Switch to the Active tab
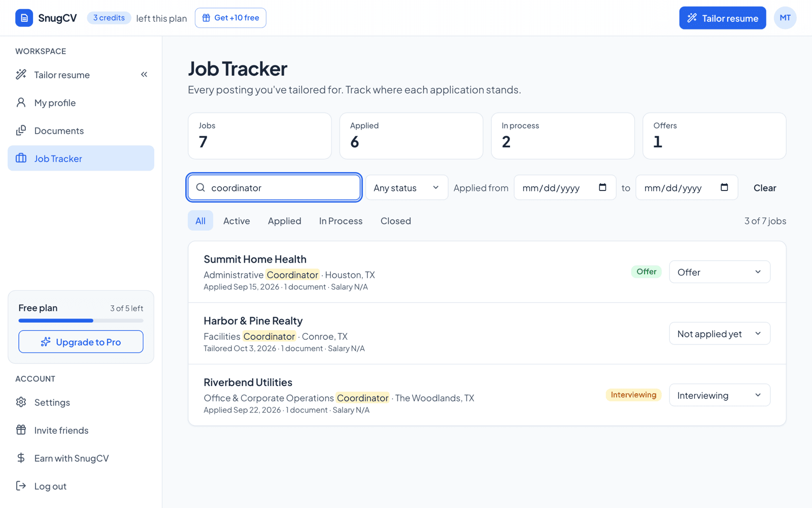 [x=236, y=220]
